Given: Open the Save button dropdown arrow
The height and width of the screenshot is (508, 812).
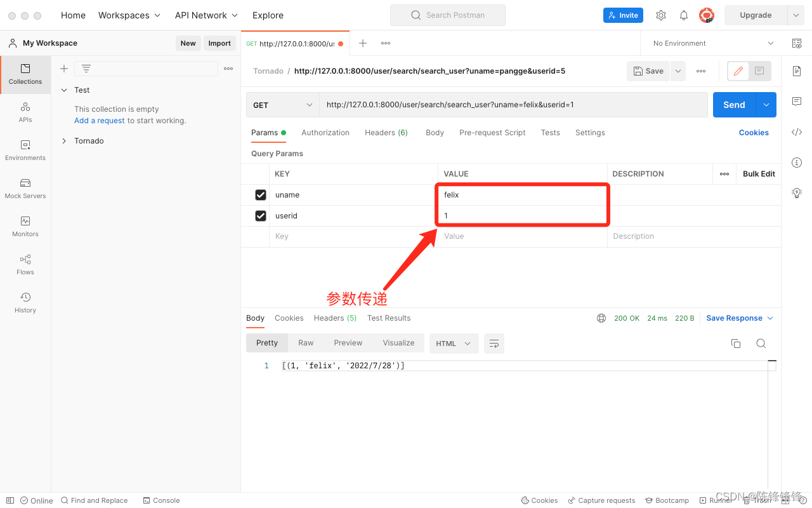Looking at the screenshot, I should [x=678, y=71].
